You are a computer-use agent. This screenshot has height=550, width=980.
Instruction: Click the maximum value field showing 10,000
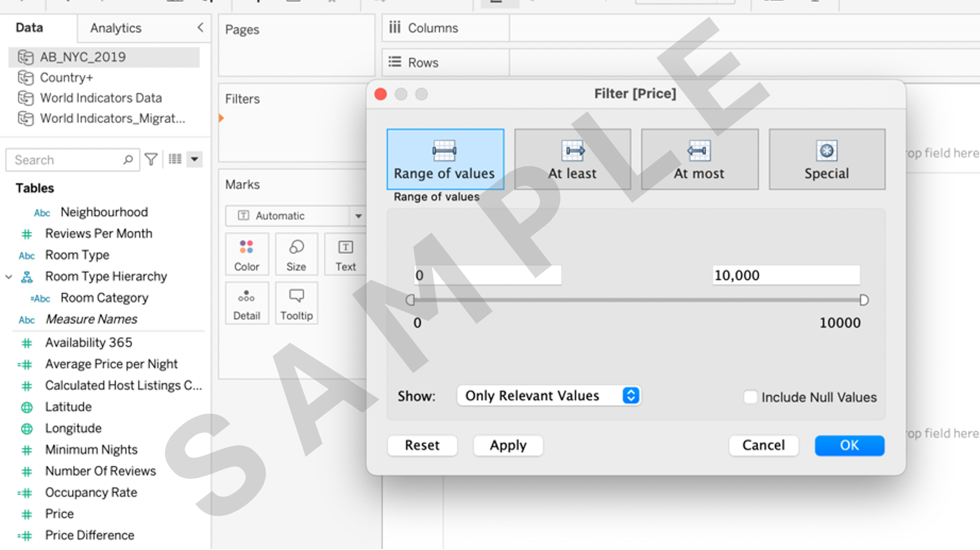pyautogui.click(x=785, y=276)
